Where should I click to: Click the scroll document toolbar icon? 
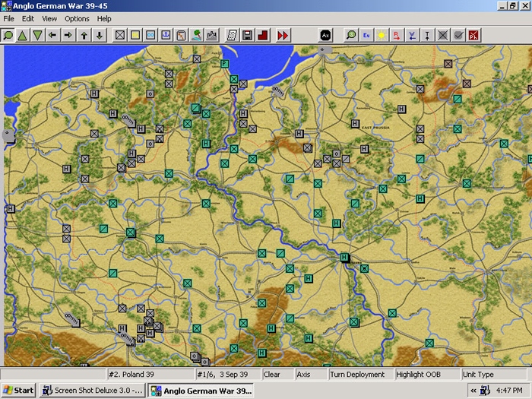tap(181, 35)
